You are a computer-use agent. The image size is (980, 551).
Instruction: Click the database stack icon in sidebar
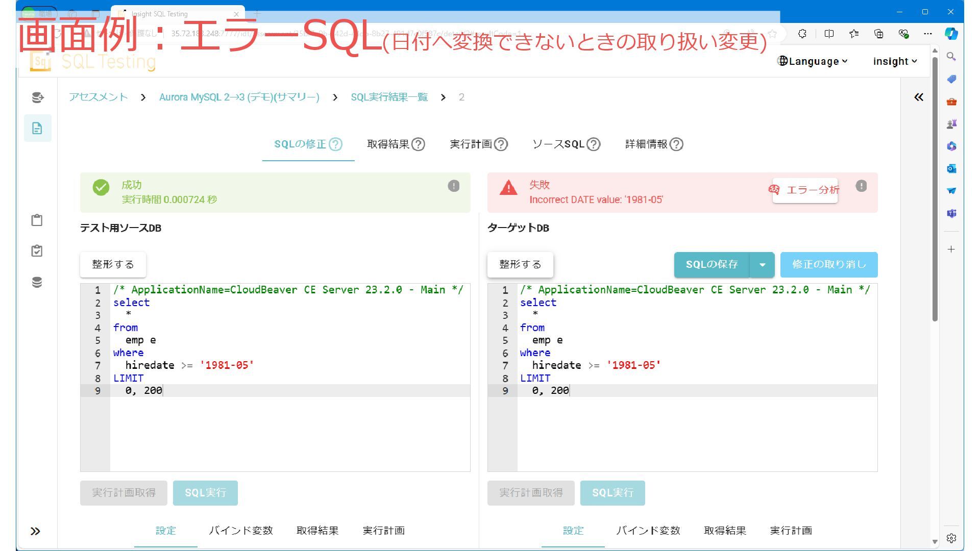tap(37, 282)
